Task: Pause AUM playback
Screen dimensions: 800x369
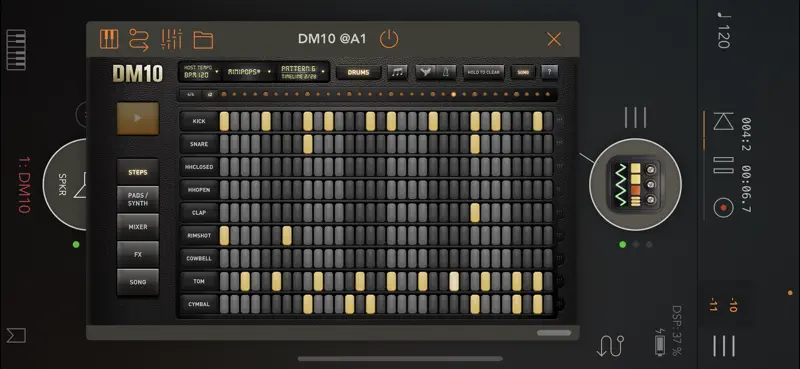Action: 723,165
